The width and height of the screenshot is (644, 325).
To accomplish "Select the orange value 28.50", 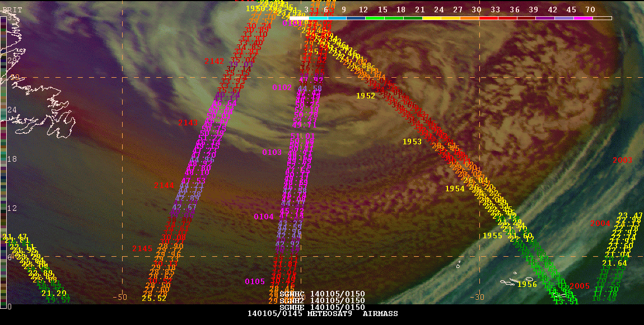I will [x=158, y=286].
